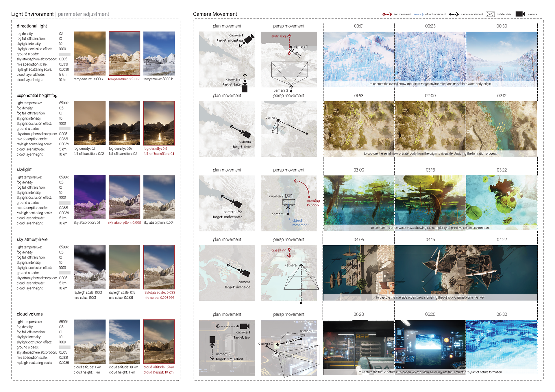Select the red-framed fog density 0.5 thumbnail
Image resolution: width=555 pixels, height=392 pixels.
159,123
